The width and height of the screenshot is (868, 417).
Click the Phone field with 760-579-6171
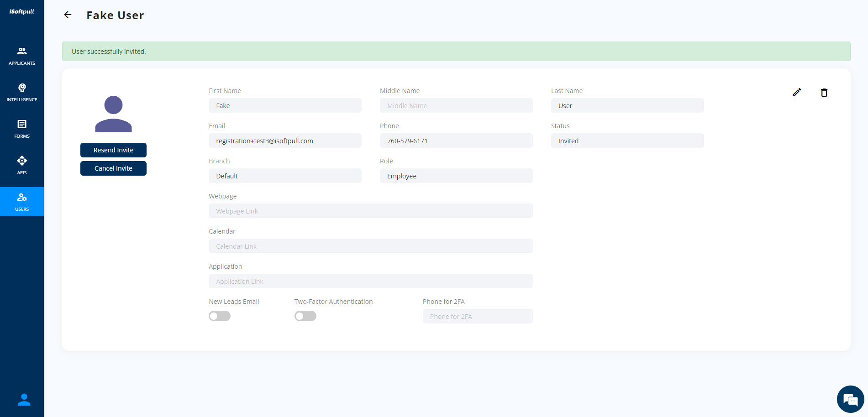point(456,141)
